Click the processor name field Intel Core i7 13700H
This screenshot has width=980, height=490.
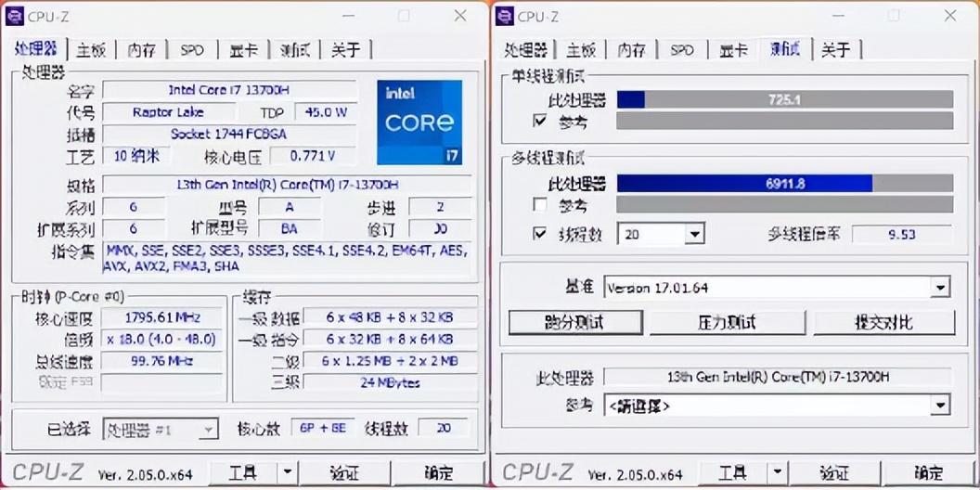pyautogui.click(x=229, y=90)
